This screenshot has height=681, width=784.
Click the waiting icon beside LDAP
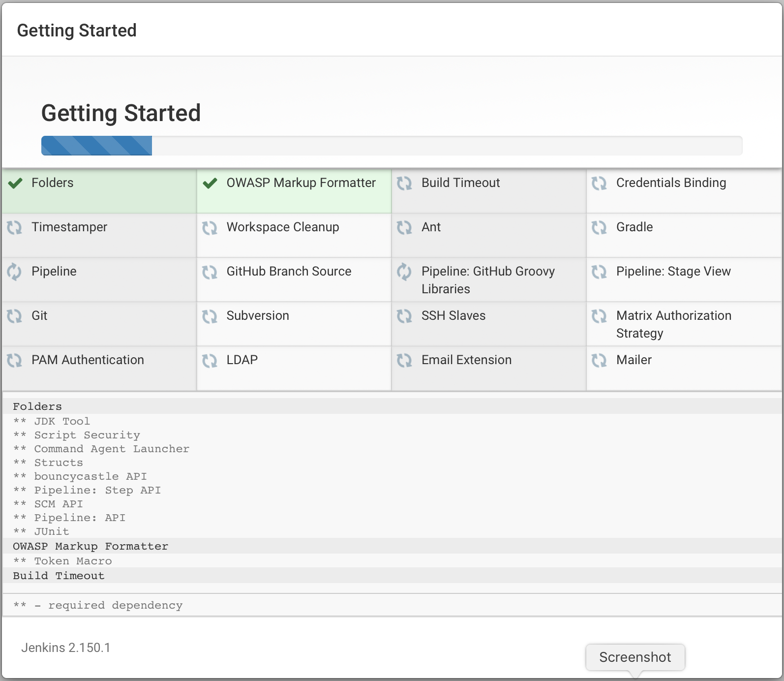coord(210,361)
